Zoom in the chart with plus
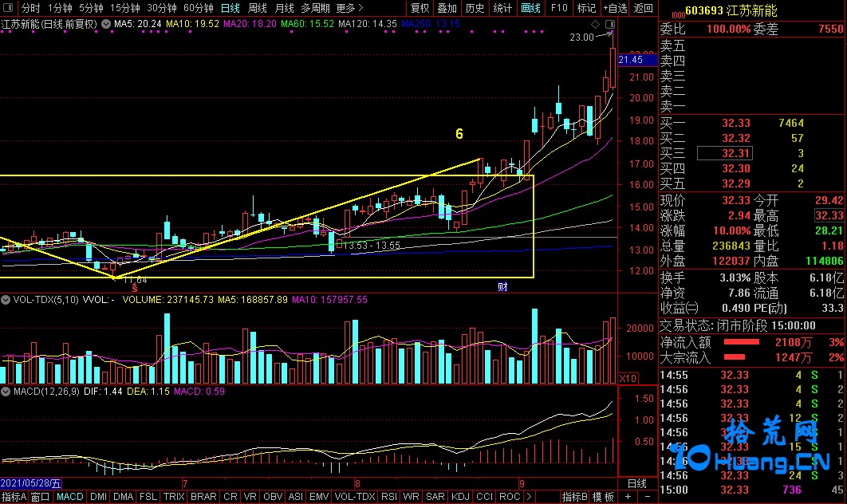Image resolution: width=847 pixels, height=504 pixels. tap(628, 497)
